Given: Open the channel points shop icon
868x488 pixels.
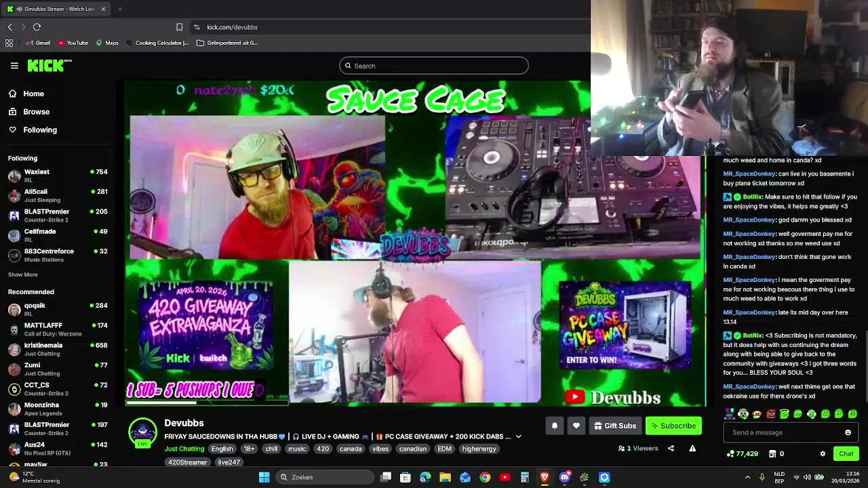Looking at the screenshot, I should (772, 453).
